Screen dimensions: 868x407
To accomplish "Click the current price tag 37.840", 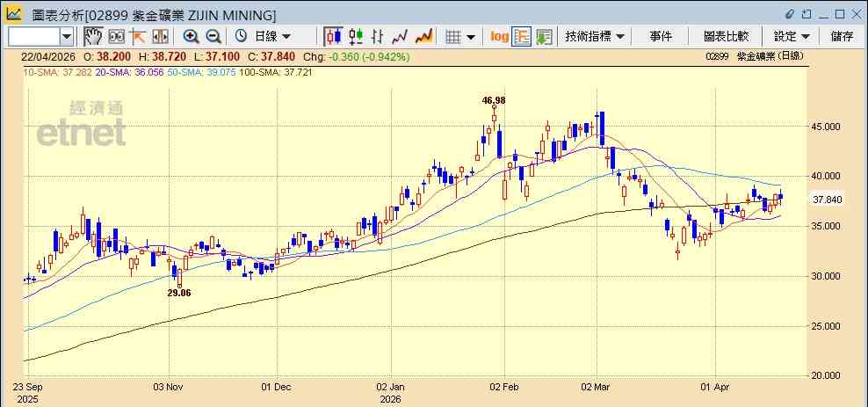I will click(827, 200).
